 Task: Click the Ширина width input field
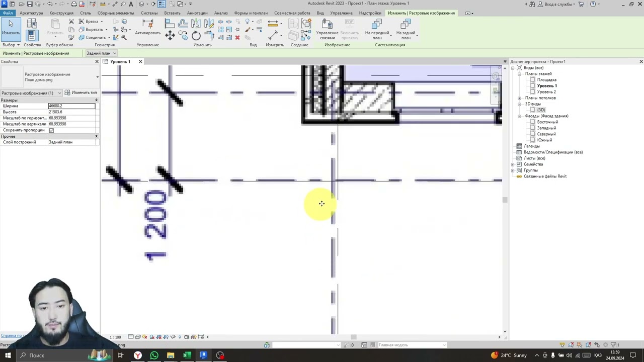click(71, 106)
